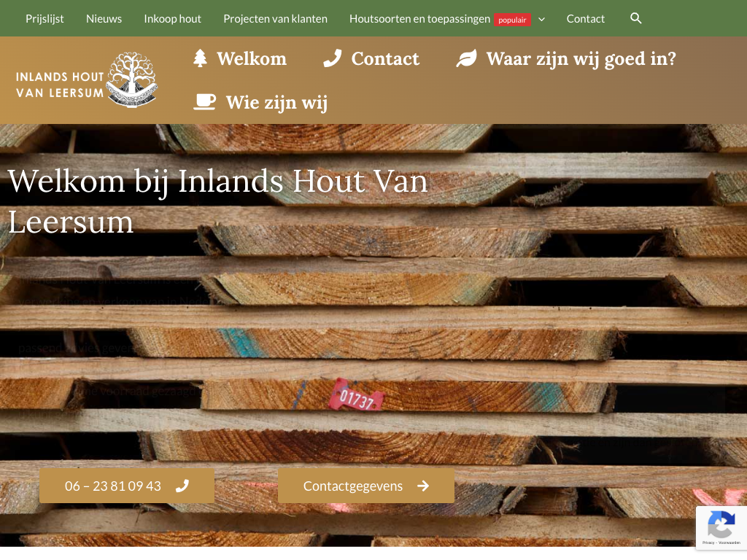The image size is (747, 560).
Task: Click the phone icon beside Contact heading
Action: (333, 58)
